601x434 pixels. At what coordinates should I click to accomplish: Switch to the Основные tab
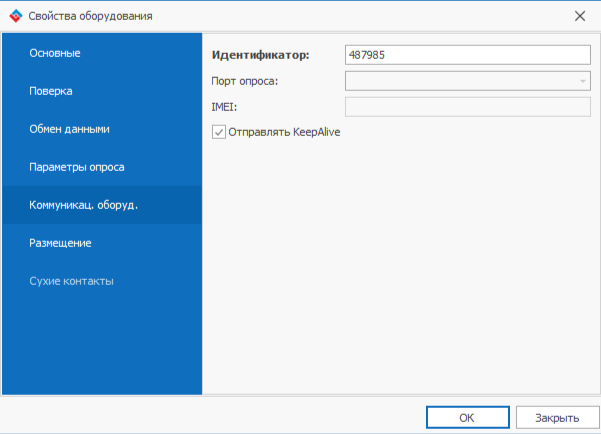[55, 53]
